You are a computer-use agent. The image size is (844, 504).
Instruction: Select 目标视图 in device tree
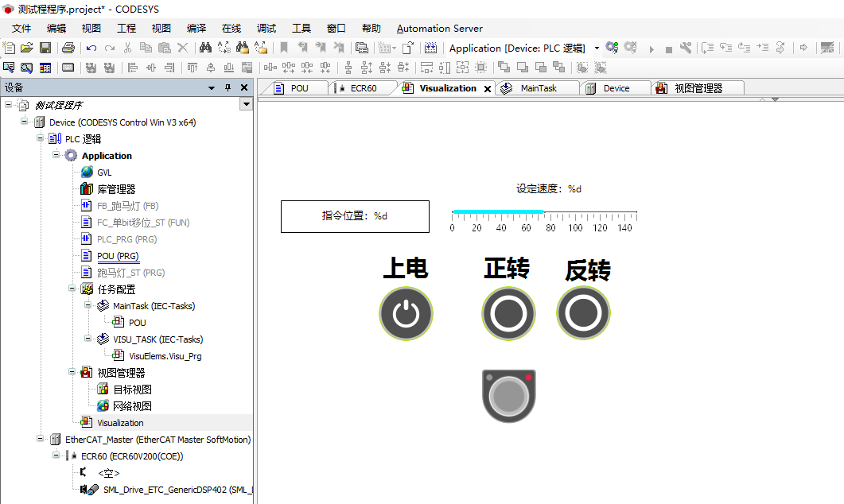coord(132,390)
